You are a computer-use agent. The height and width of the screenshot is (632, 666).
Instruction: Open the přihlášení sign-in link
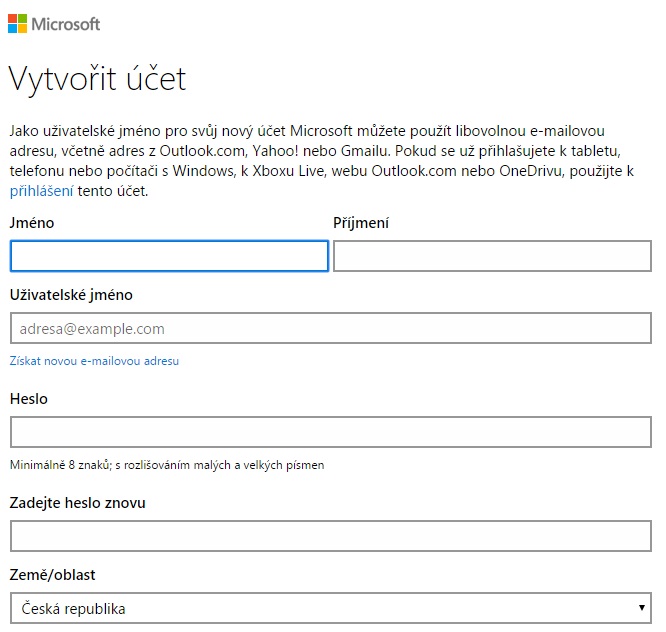pyautogui.click(x=42, y=191)
